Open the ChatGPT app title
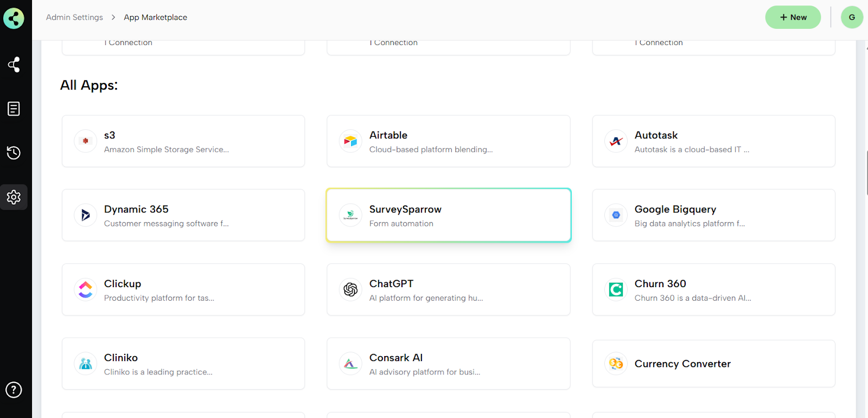The image size is (868, 418). click(391, 283)
